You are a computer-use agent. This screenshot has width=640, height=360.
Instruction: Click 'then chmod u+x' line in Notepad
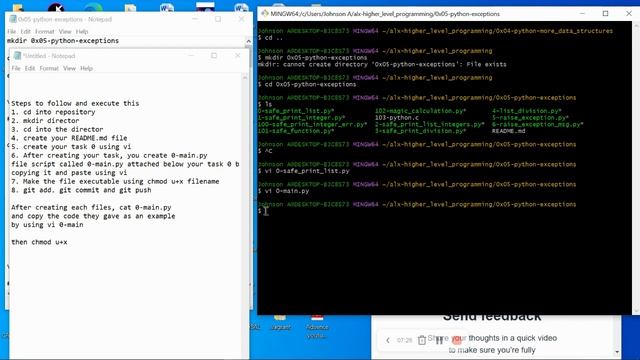[x=39, y=242]
